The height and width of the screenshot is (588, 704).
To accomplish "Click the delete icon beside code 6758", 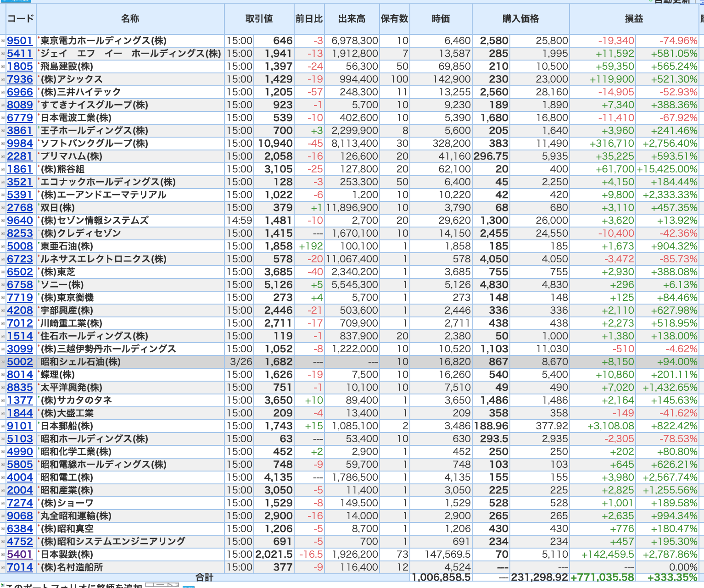I will [x=3, y=285].
